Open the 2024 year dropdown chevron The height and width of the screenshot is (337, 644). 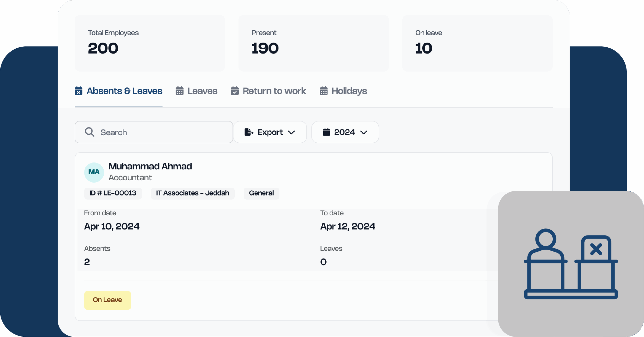click(364, 132)
